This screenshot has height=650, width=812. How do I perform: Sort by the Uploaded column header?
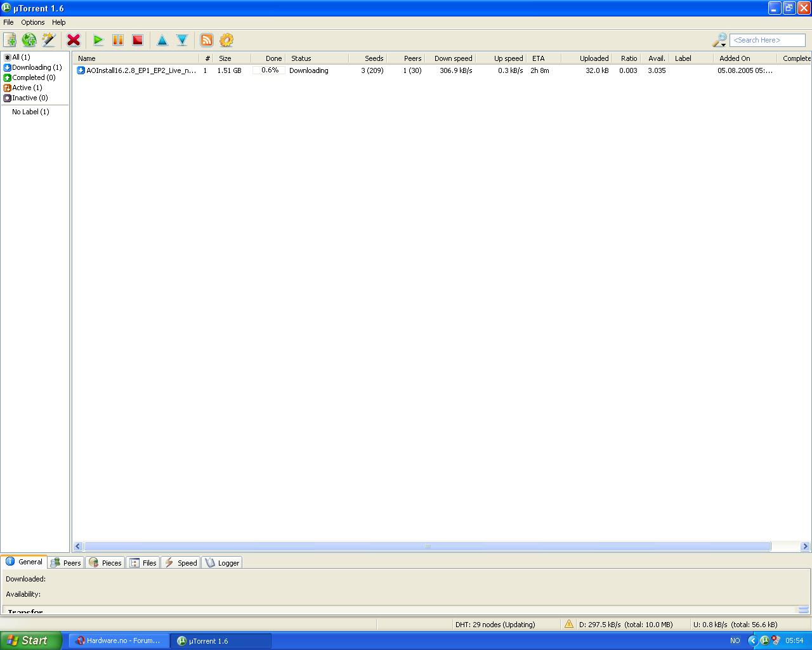(x=587, y=58)
